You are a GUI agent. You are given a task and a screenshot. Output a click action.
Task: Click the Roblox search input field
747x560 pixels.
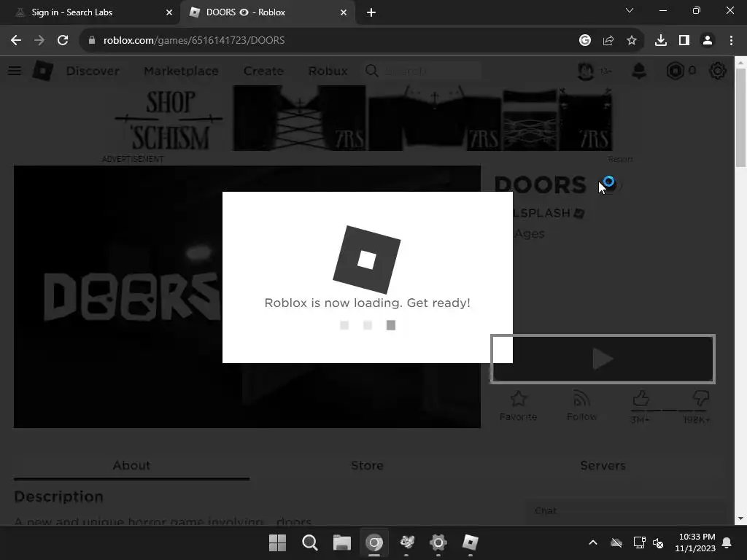point(431,71)
